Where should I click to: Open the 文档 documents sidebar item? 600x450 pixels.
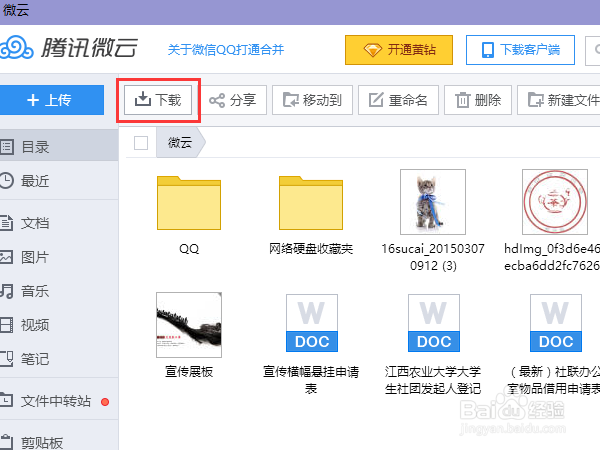pos(59,223)
